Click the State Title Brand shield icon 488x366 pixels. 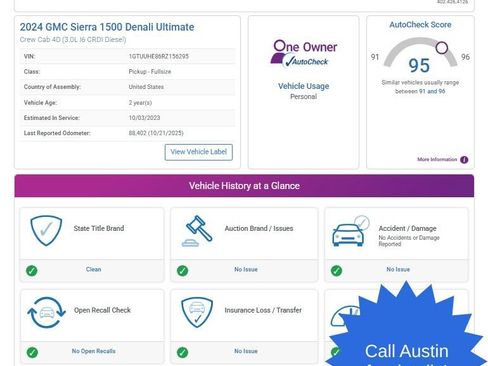coord(46,231)
